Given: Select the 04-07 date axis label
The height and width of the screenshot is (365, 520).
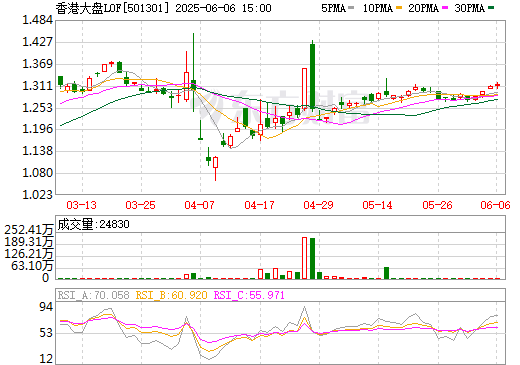Looking at the screenshot, I should tap(199, 205).
